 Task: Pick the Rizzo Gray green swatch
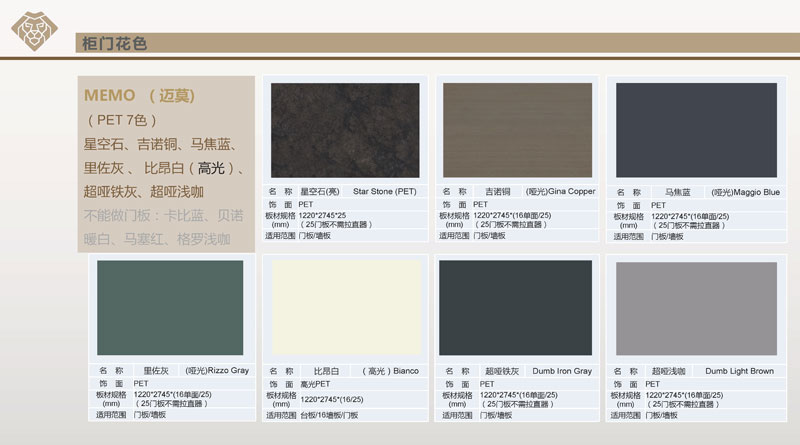tap(170, 308)
